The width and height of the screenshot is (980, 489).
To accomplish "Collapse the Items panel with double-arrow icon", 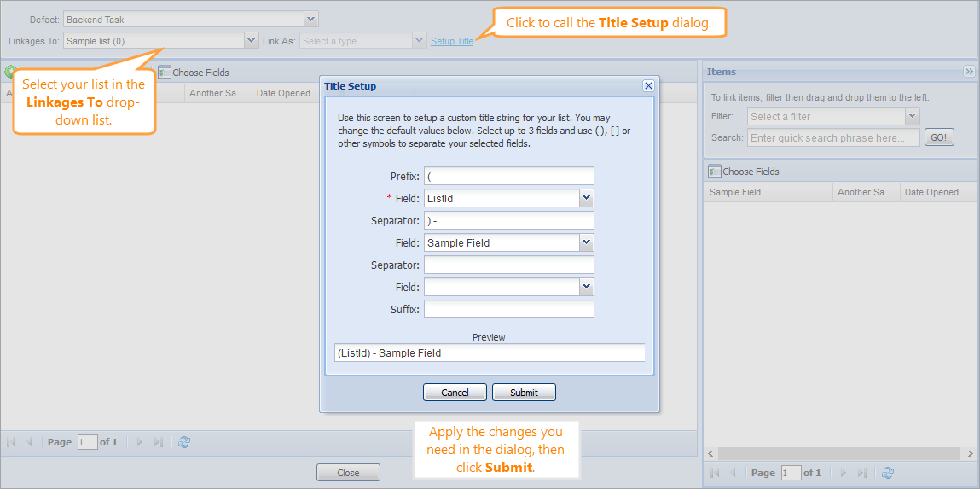I will tap(970, 71).
